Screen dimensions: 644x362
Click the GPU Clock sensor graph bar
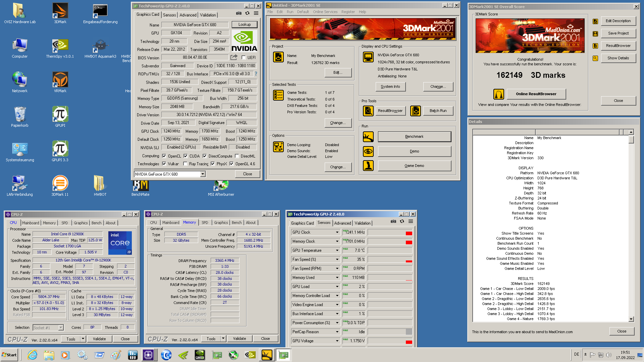[x=390, y=232]
